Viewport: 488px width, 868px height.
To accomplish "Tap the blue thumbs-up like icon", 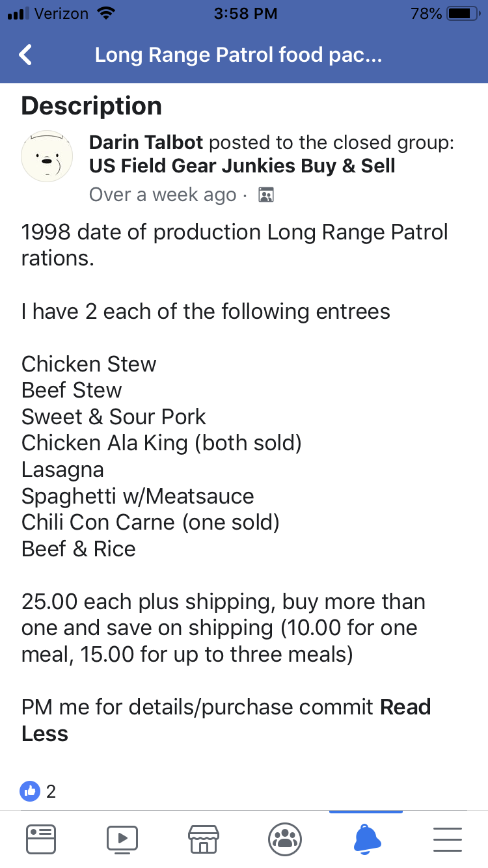I will click(x=30, y=791).
